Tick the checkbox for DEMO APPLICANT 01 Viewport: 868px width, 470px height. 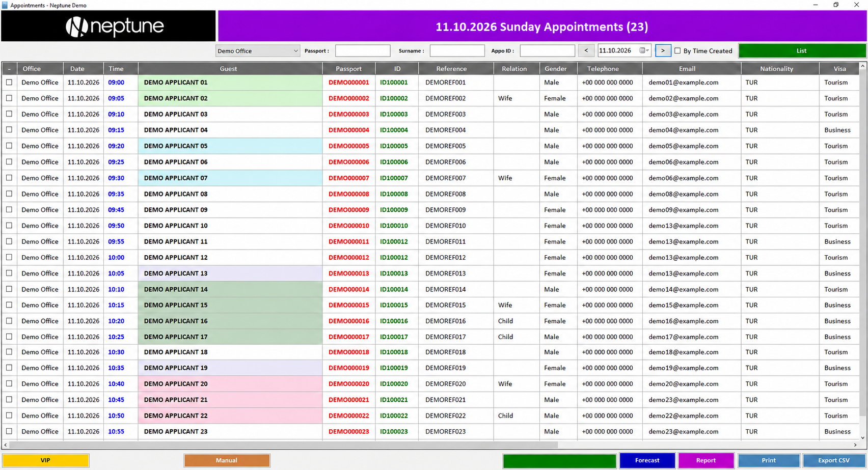click(x=9, y=82)
